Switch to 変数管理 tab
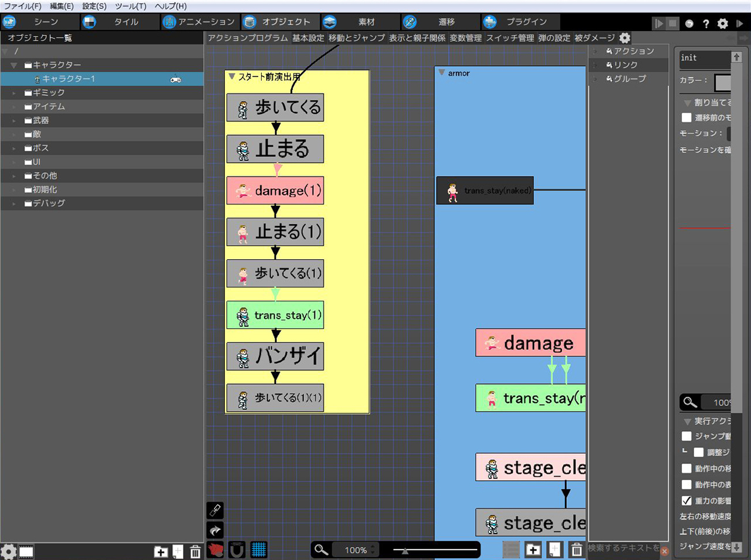Image resolution: width=751 pixels, height=560 pixels. tap(466, 38)
